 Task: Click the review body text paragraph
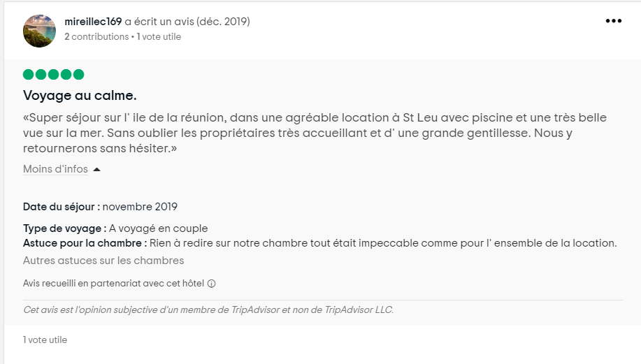pos(315,133)
